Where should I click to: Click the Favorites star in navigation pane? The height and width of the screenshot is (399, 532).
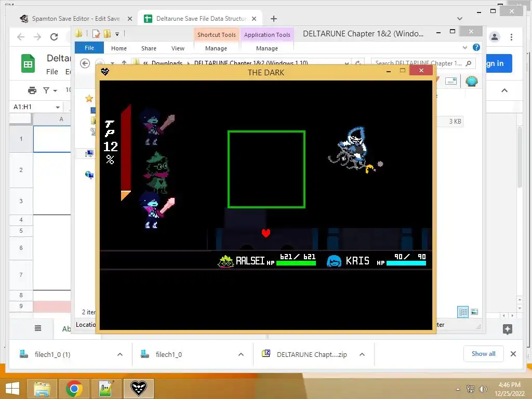[x=89, y=98]
